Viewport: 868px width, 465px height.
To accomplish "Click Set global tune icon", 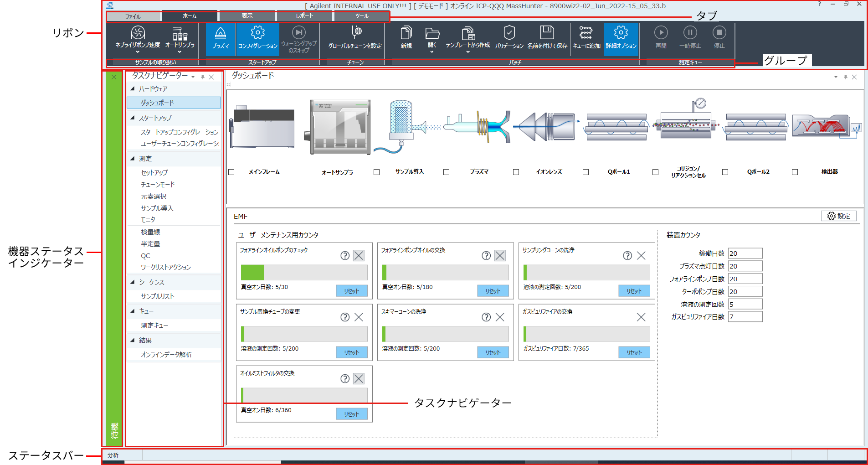I will (357, 32).
